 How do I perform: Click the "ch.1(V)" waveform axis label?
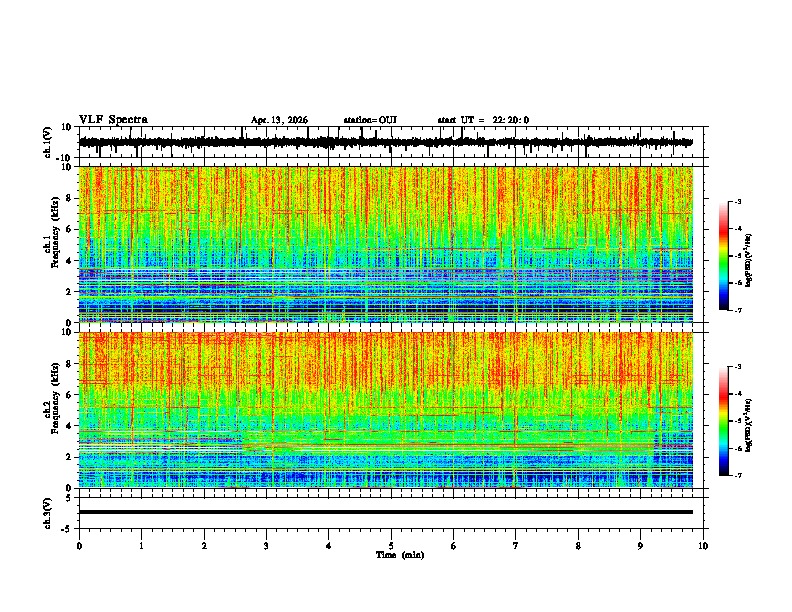pos(48,142)
